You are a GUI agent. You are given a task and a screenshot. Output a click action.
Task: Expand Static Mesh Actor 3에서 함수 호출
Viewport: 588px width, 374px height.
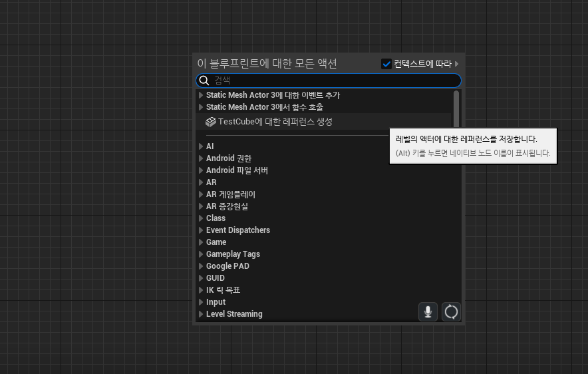tap(201, 107)
